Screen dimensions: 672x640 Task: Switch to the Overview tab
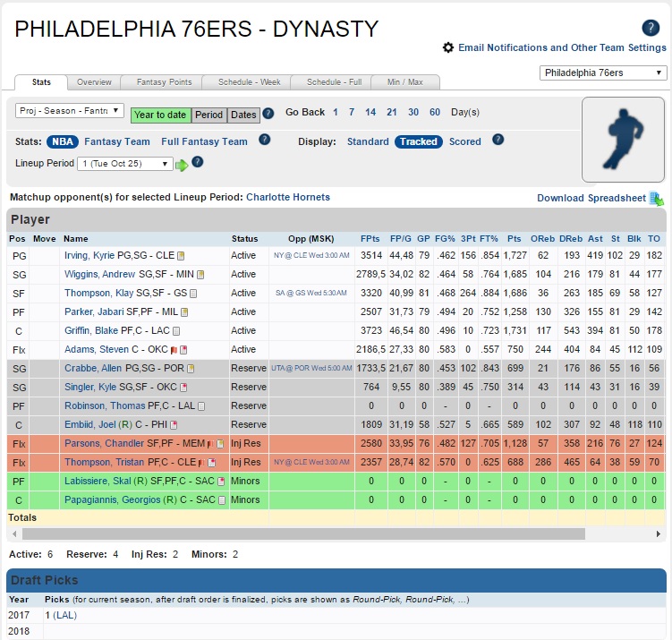[94, 82]
